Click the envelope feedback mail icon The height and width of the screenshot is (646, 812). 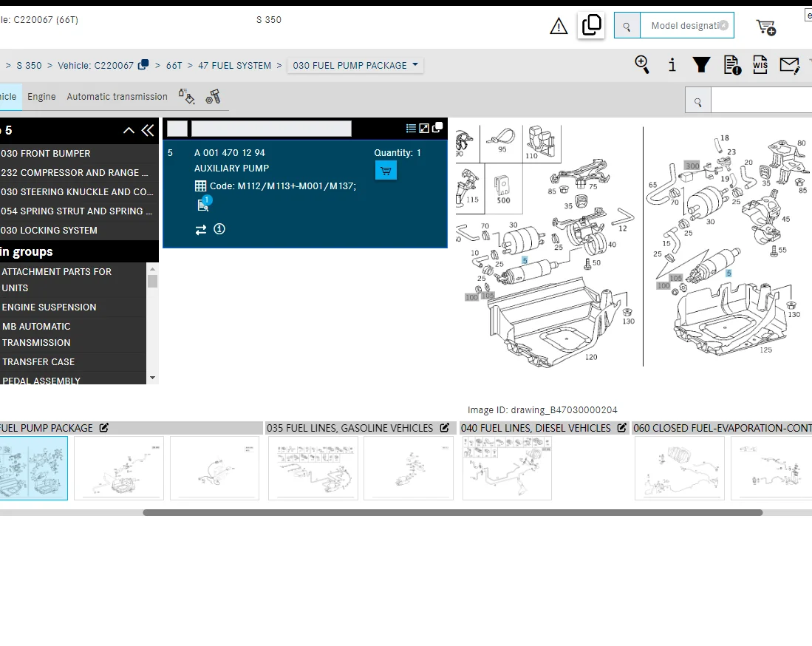coord(790,65)
